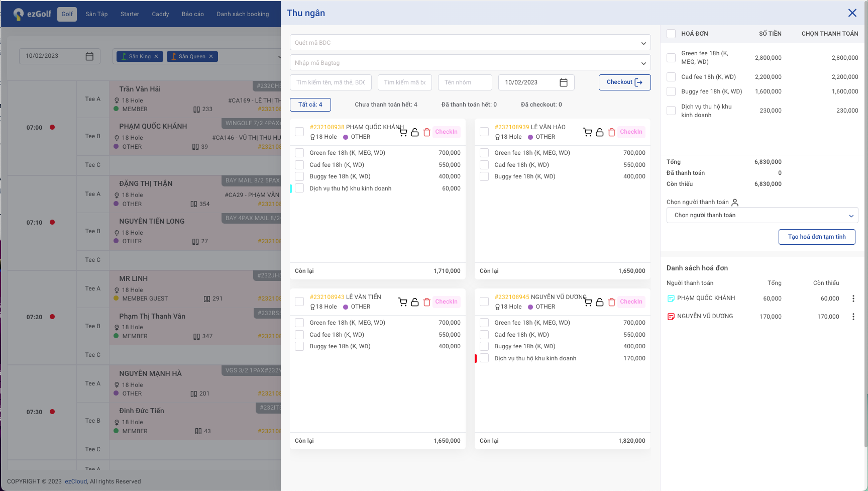Open more options for Phạm Quốc Khánh invoice

click(853, 299)
